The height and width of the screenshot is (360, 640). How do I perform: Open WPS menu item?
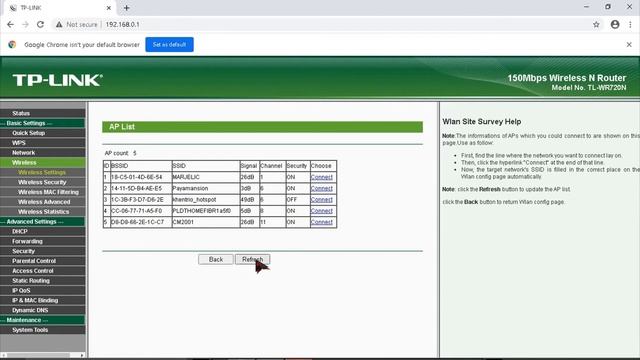click(x=43, y=142)
